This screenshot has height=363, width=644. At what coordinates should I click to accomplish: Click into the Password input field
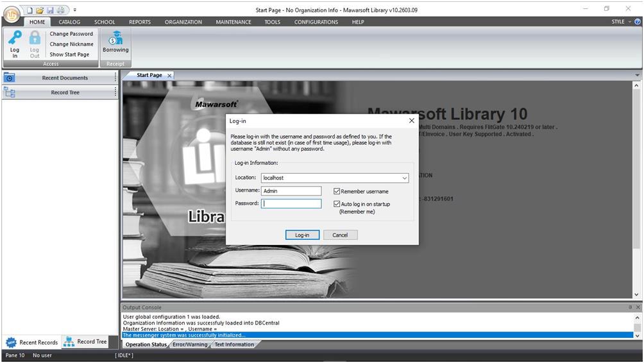[x=292, y=203]
